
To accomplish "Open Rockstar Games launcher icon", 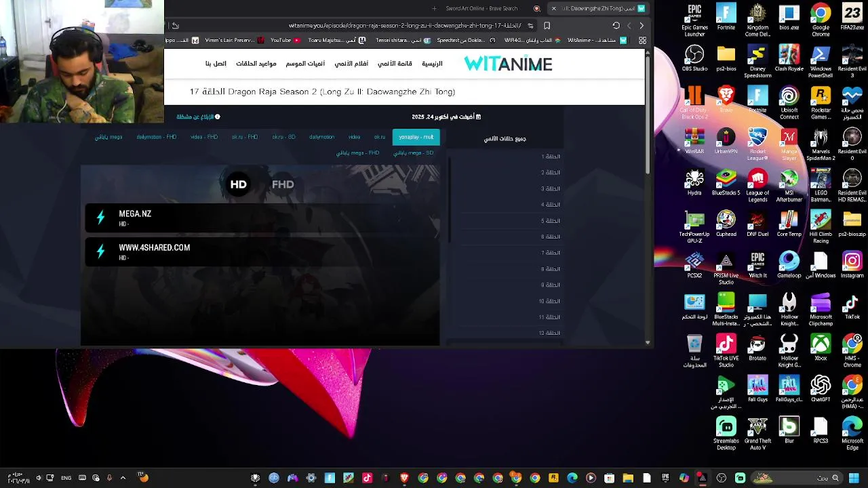I will (821, 103).
